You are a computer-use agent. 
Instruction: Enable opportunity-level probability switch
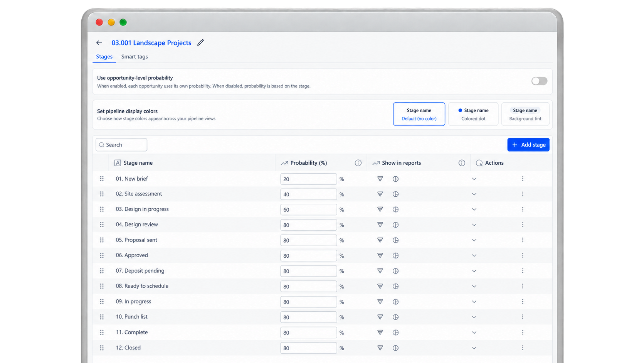pos(539,81)
